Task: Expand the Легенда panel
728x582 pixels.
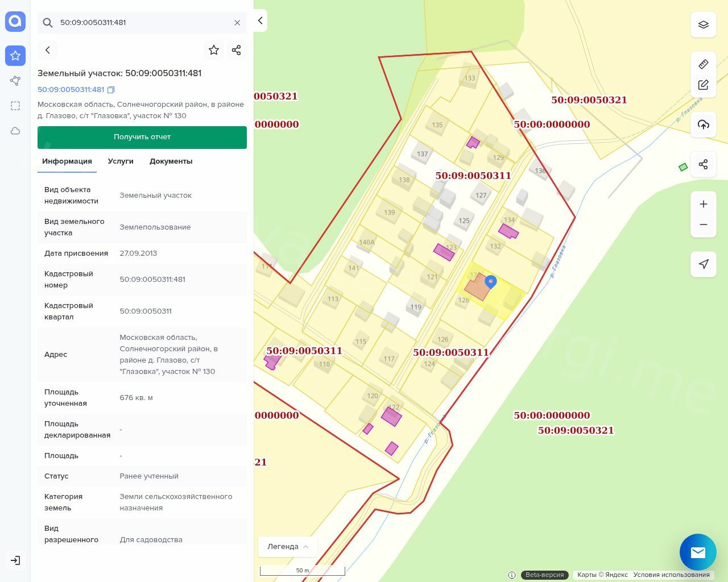Action: coord(287,546)
